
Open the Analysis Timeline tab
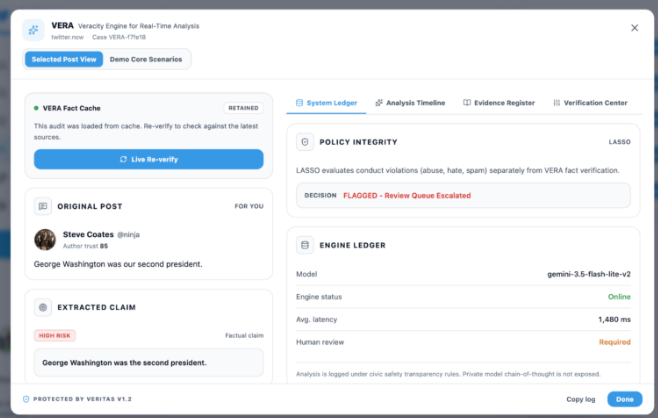click(410, 103)
